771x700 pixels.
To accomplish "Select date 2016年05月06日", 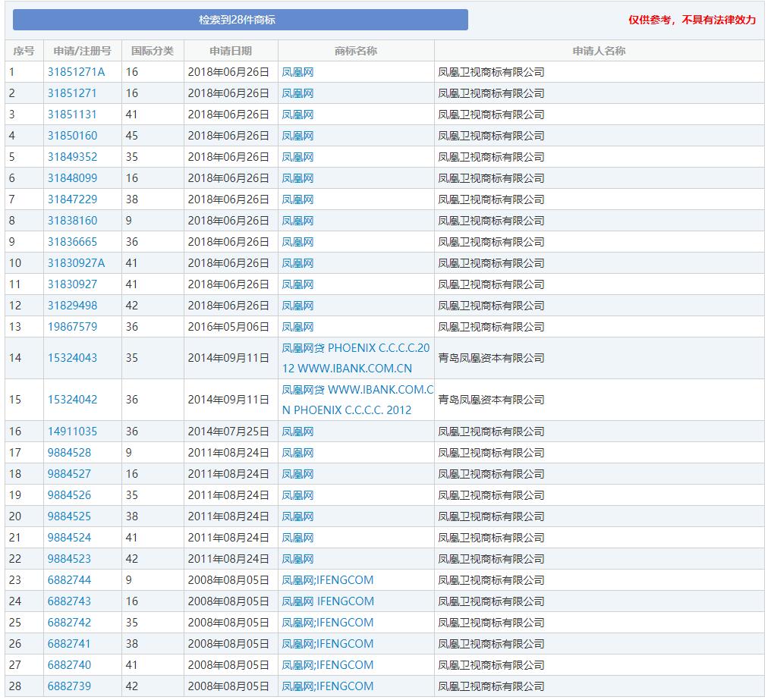I will [228, 327].
